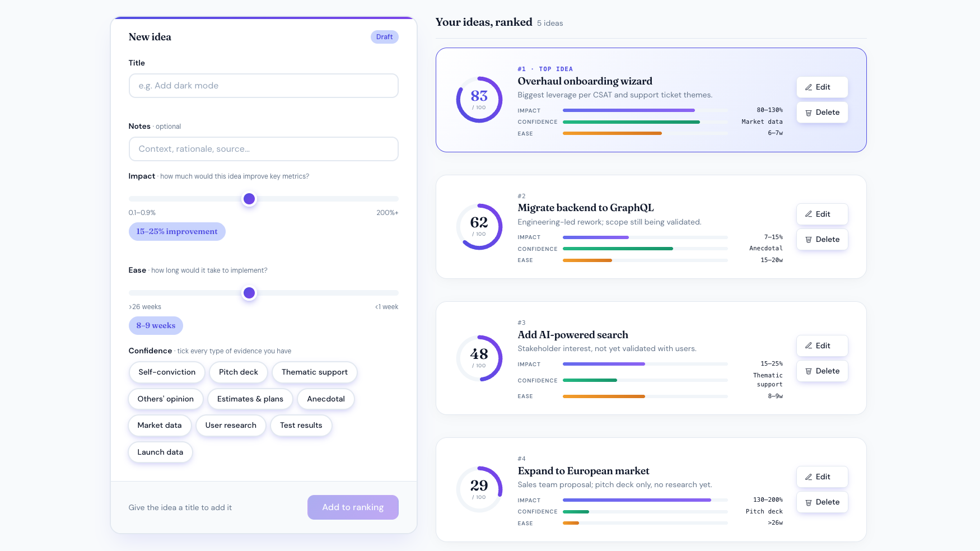Click pencil icon for Add AI-powered search
Viewport: 980px width, 551px height.
pos(808,346)
